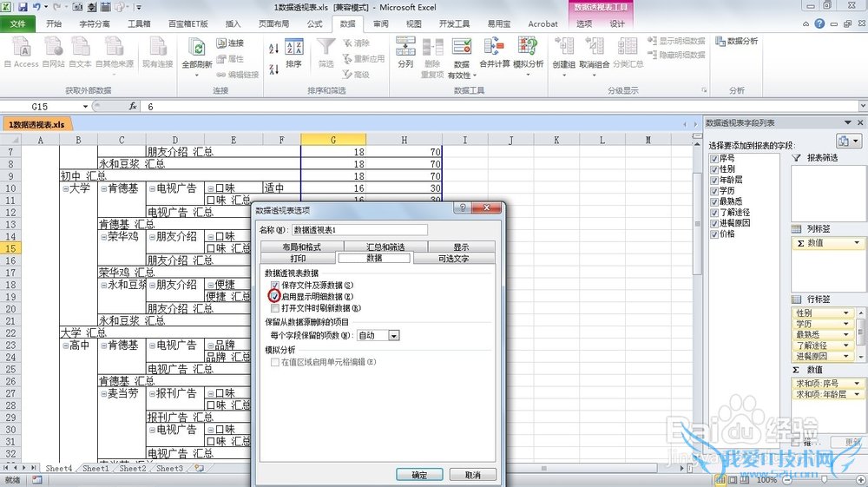Uncheck 启用显示明细数据 checkbox
Viewport: 868px width, 487px height.
[x=275, y=296]
